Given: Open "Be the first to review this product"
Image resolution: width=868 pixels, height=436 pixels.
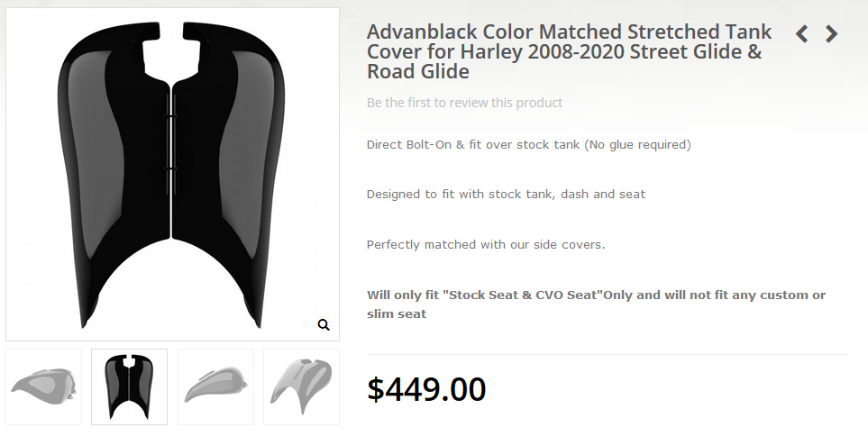Looking at the screenshot, I should point(464,103).
